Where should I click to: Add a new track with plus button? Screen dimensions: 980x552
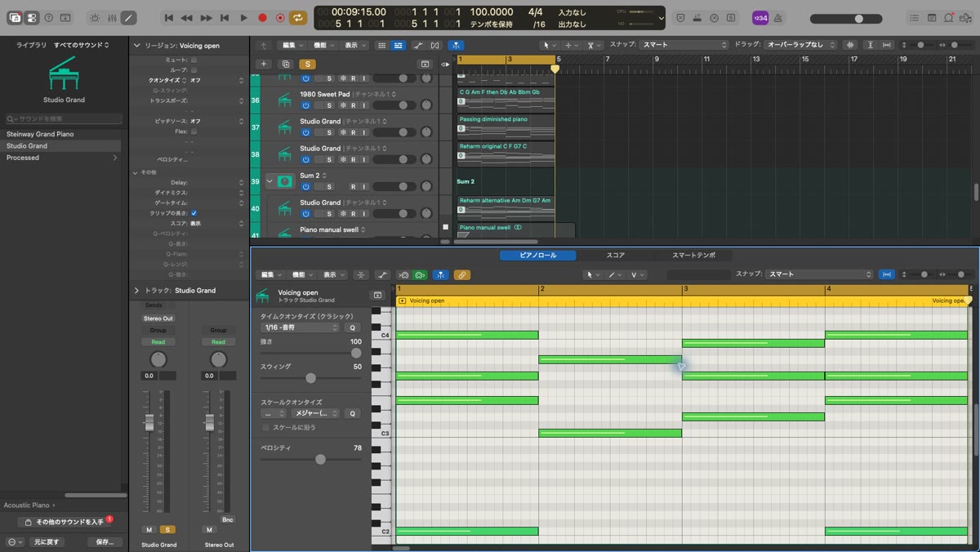click(x=263, y=64)
